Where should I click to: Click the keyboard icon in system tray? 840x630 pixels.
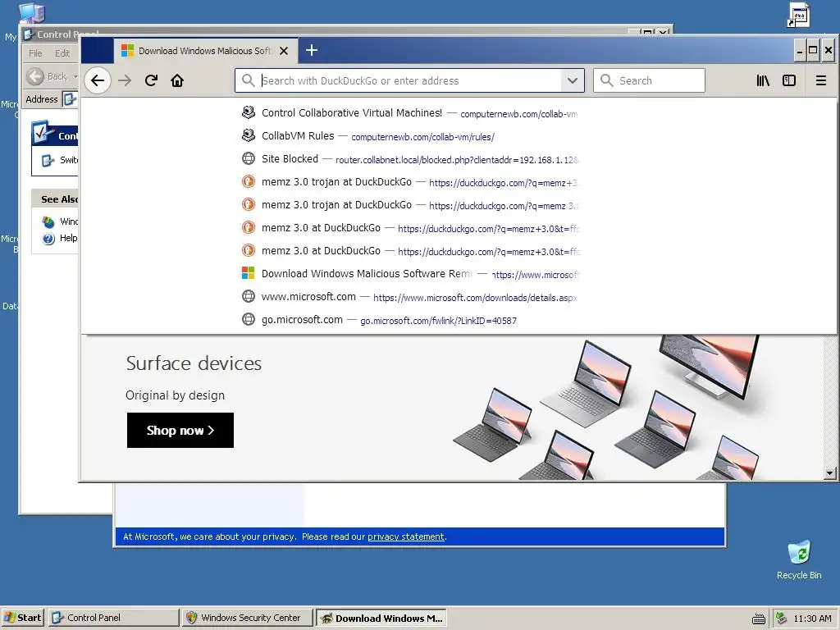tap(759, 619)
